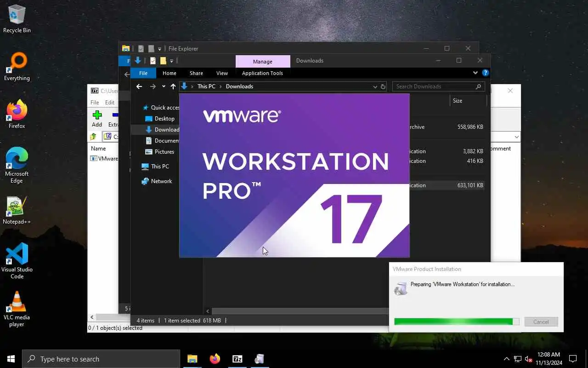Viewport: 588px width, 368px height.
Task: Select Network in navigation pane
Action: tap(157, 181)
